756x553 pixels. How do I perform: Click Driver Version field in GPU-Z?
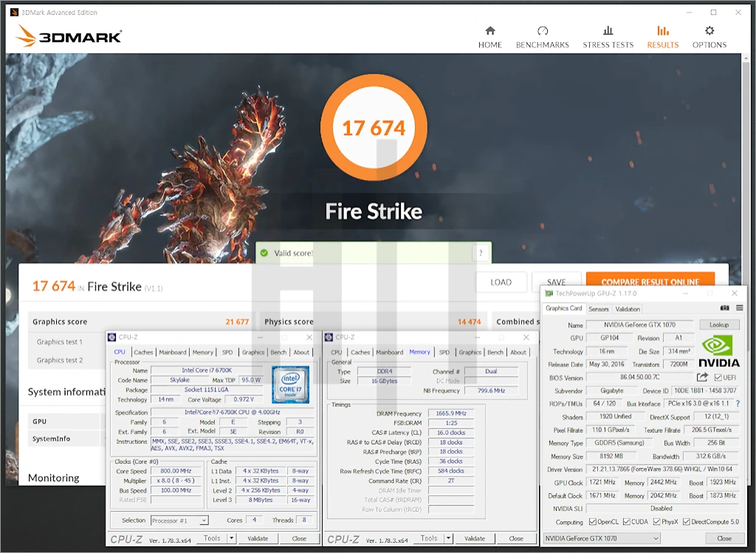click(x=662, y=469)
